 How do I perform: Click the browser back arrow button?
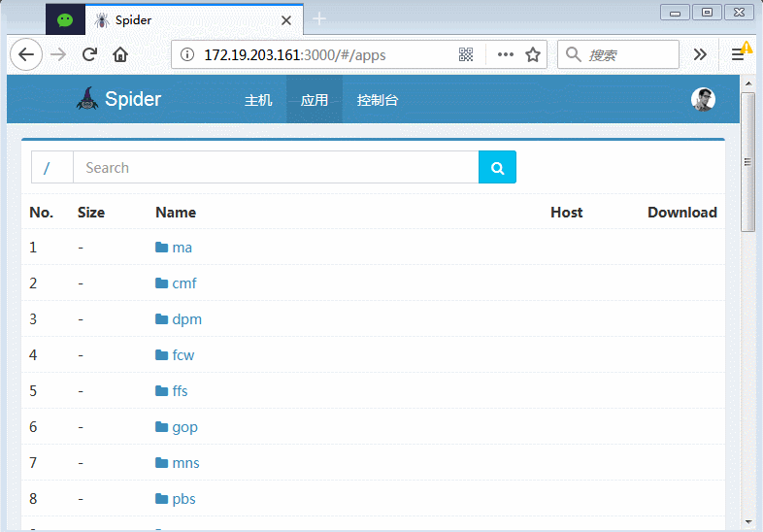point(26,54)
